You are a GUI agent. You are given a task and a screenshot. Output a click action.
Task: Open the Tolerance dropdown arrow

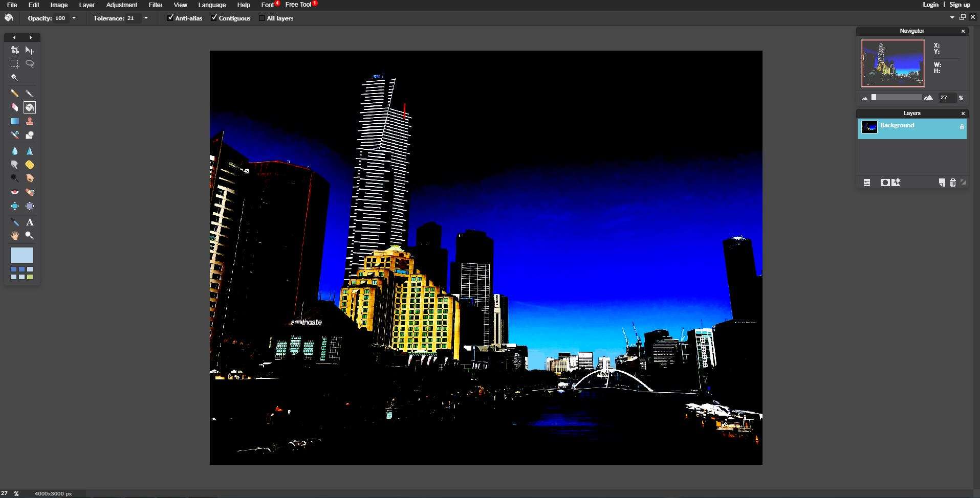point(146,18)
